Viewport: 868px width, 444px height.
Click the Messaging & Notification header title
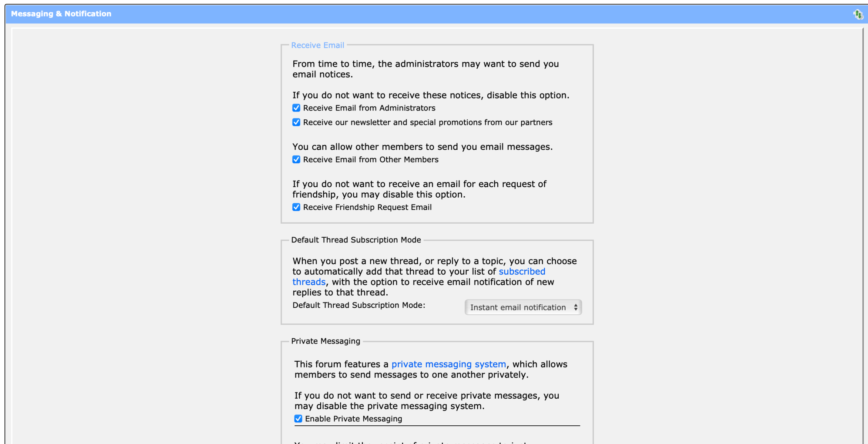(x=61, y=14)
